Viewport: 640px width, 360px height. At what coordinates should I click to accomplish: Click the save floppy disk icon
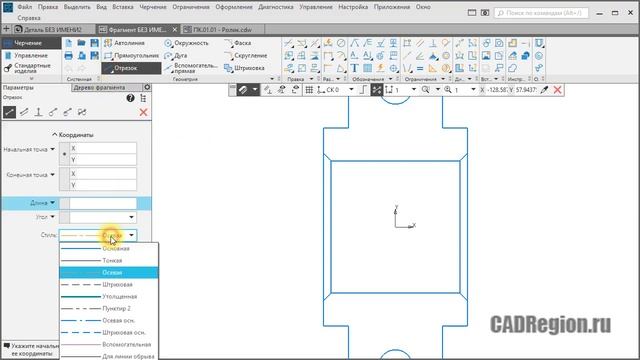pos(94,43)
